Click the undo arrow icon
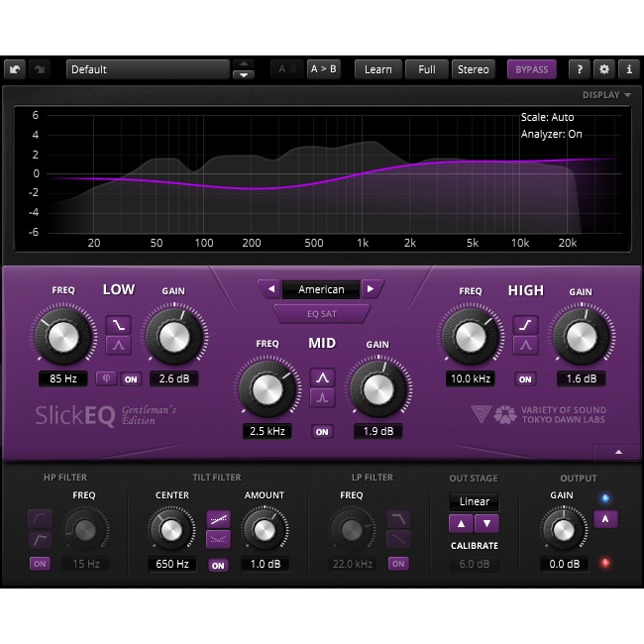This screenshot has width=644, height=644. 15,69
